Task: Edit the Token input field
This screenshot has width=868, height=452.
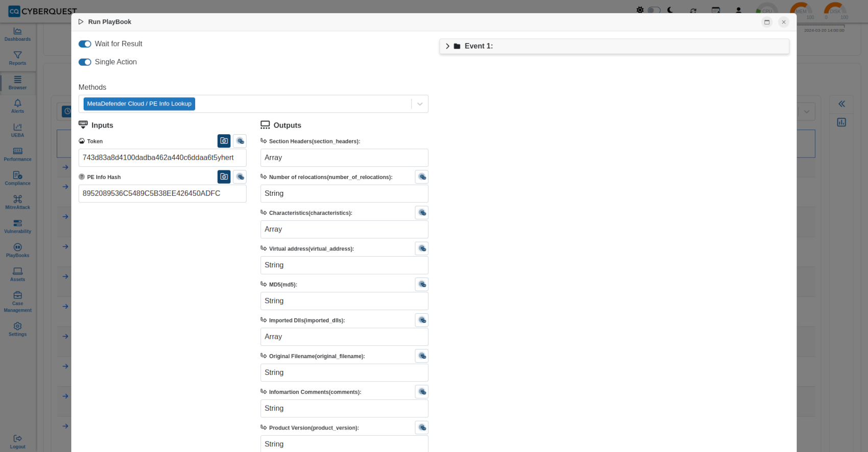Action: coord(162,158)
